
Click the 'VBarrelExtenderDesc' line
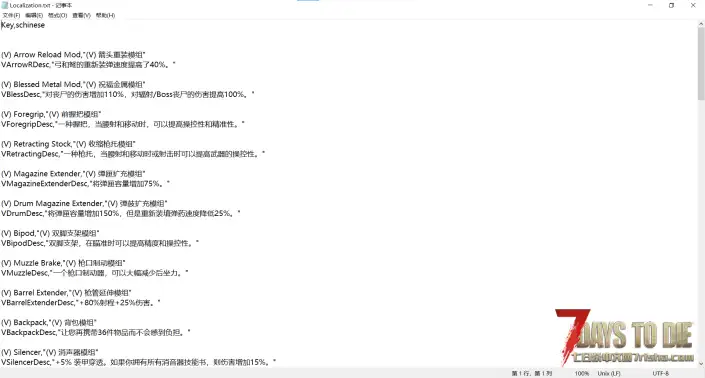click(81, 302)
